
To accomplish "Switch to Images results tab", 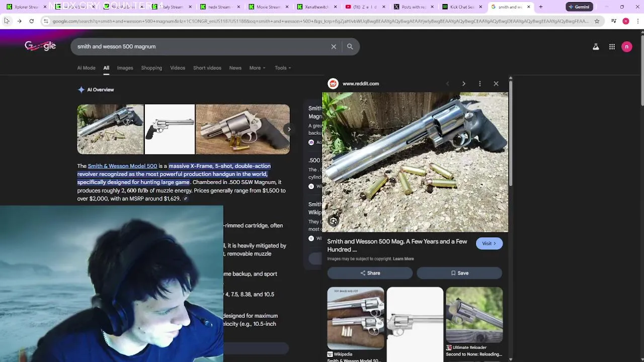I will pyautogui.click(x=125, y=68).
